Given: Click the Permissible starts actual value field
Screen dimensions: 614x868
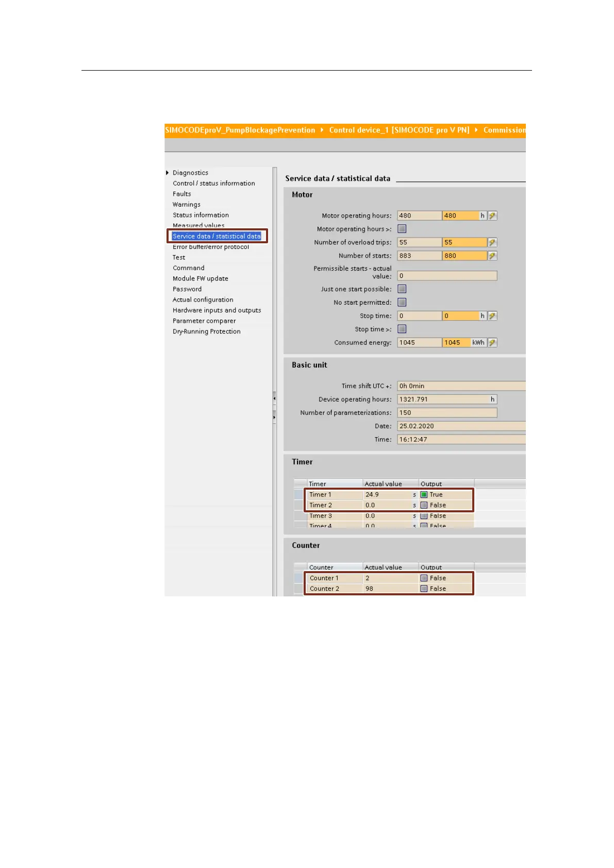Looking at the screenshot, I should pyautogui.click(x=447, y=276).
